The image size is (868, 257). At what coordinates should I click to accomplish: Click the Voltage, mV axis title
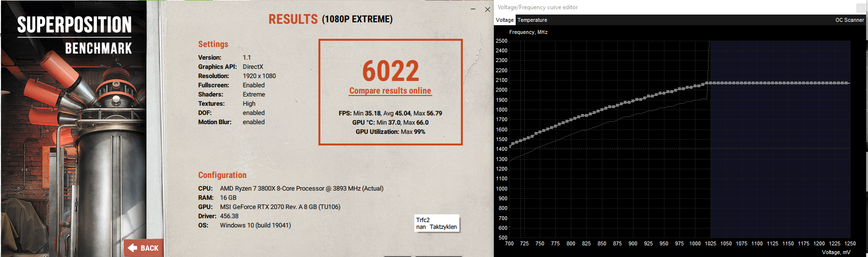(x=836, y=252)
